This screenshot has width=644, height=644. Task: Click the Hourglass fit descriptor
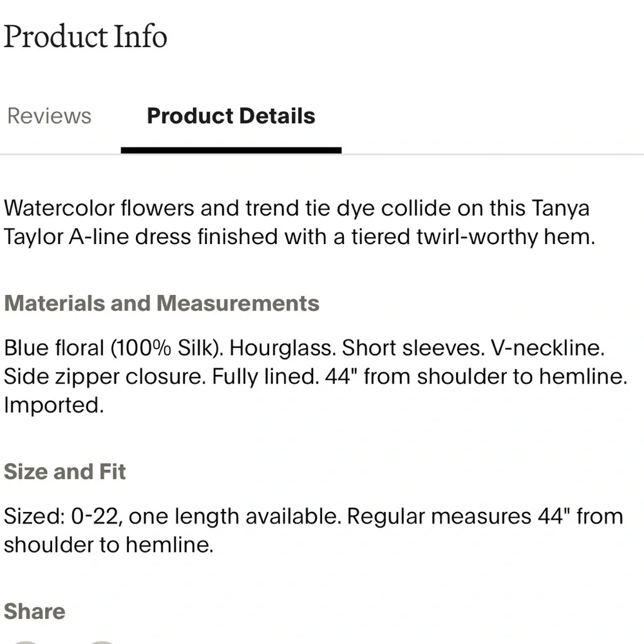pyautogui.click(x=277, y=348)
